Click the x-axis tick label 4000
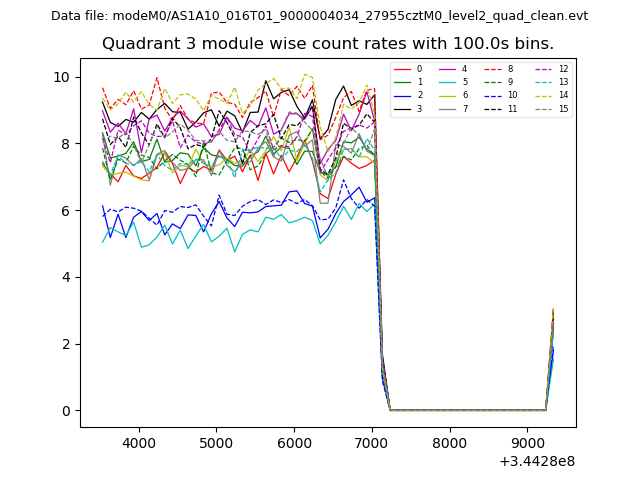The image size is (640, 480). pyautogui.click(x=139, y=443)
